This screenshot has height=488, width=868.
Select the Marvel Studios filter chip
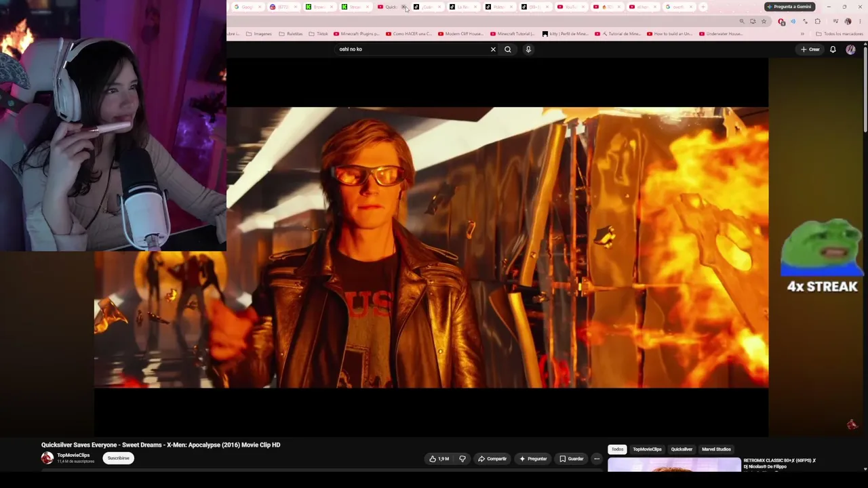click(716, 449)
